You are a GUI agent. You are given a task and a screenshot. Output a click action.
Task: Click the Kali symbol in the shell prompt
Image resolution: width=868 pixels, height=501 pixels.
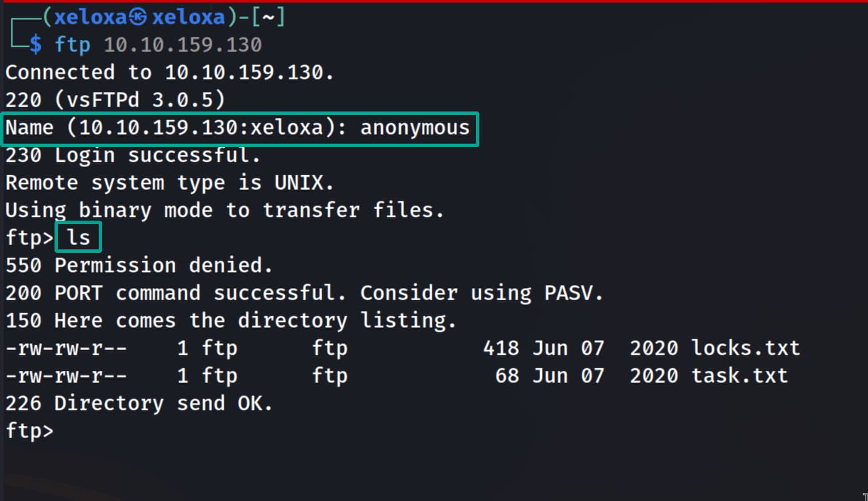pyautogui.click(x=138, y=17)
